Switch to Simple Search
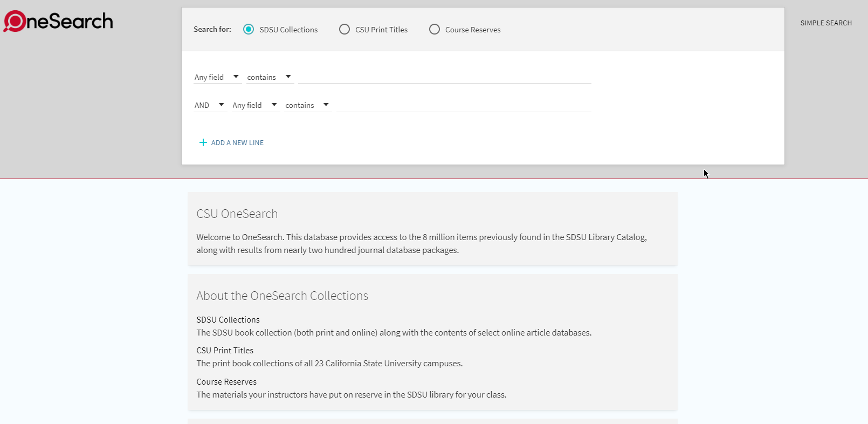 (826, 23)
